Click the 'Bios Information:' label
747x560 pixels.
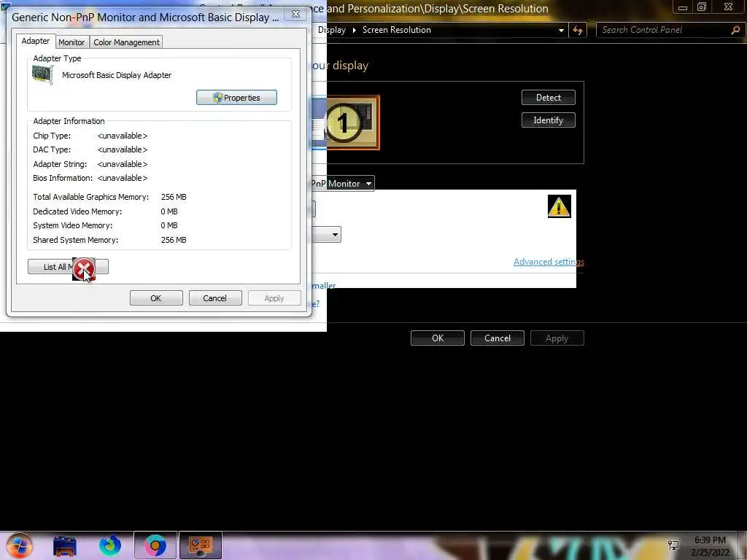[x=63, y=178]
